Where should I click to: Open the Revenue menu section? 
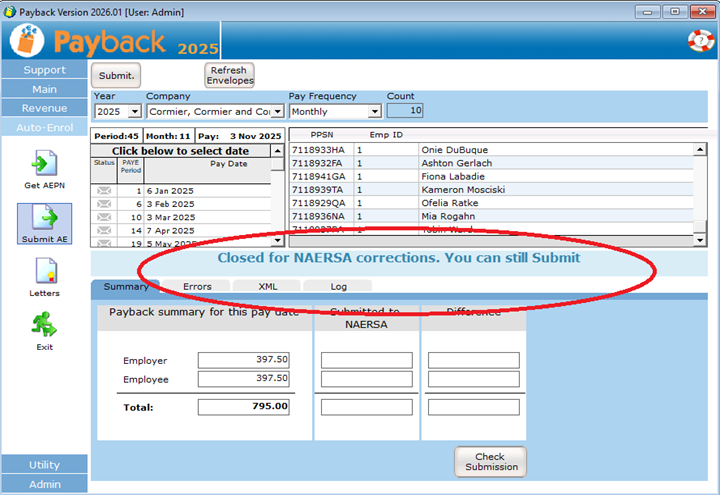click(44, 108)
